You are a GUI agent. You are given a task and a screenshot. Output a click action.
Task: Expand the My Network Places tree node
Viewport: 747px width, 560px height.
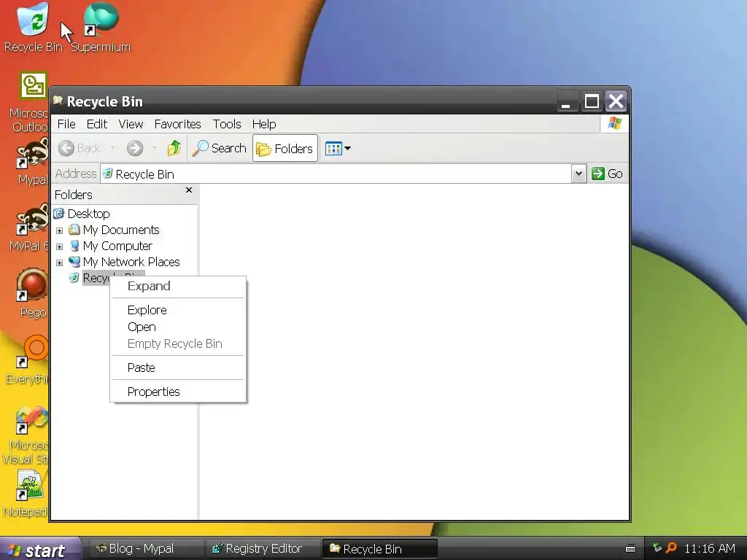(60, 262)
